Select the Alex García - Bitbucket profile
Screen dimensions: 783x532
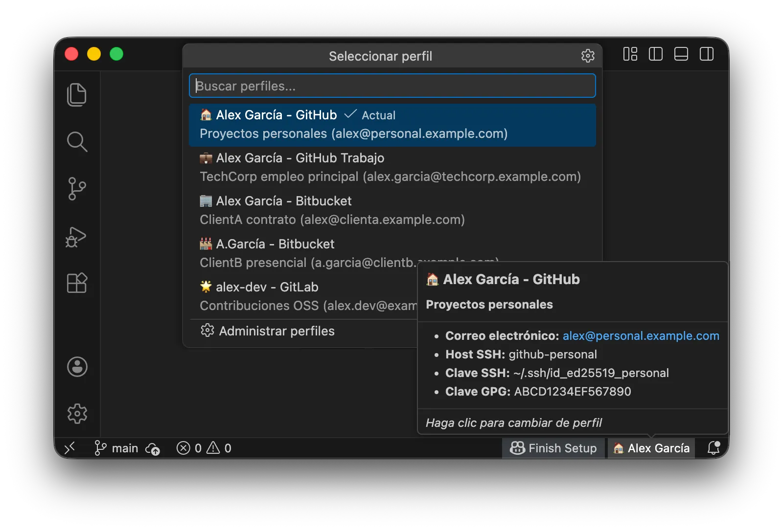click(x=392, y=211)
